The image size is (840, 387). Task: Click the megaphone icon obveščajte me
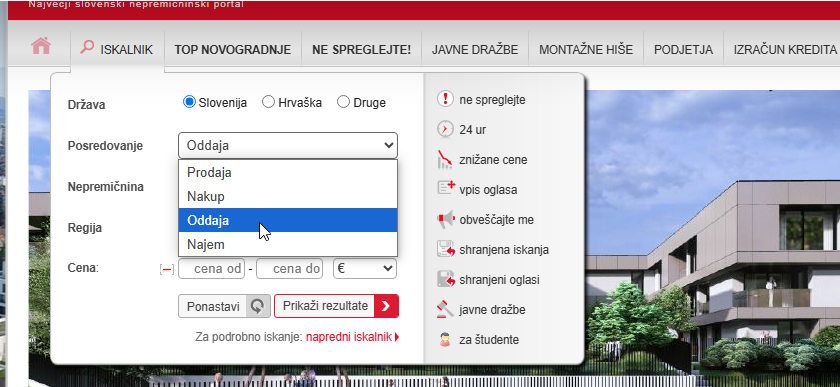[446, 219]
